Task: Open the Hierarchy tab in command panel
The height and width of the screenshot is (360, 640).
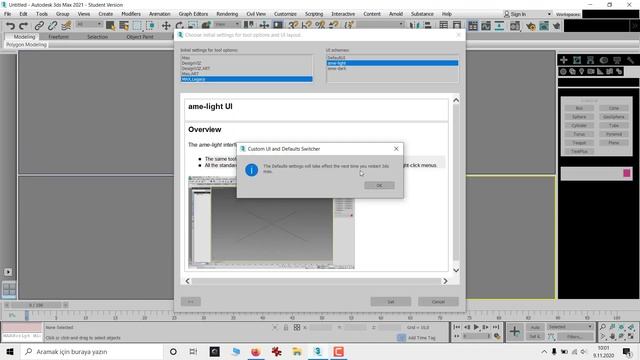Action: pos(590,60)
